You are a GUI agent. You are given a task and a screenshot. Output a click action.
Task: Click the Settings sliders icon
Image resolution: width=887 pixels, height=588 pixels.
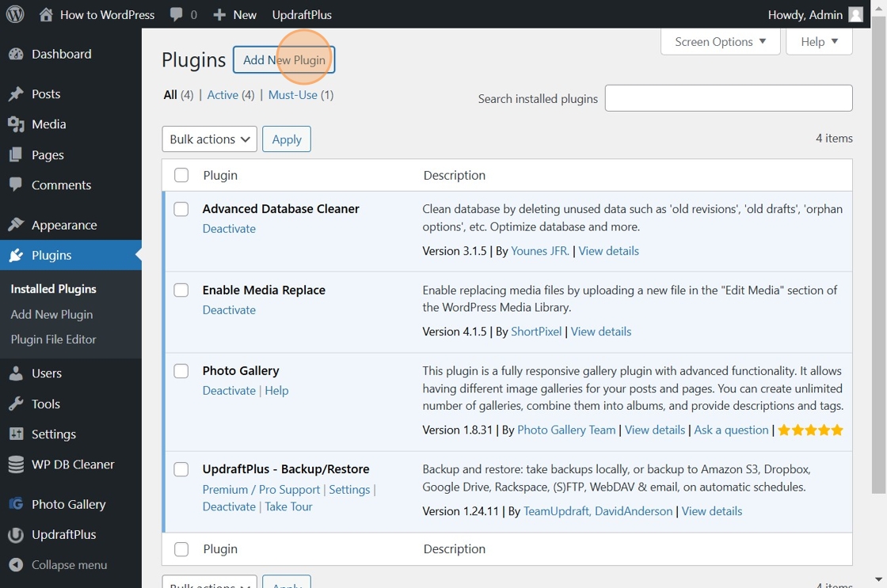pos(16,434)
